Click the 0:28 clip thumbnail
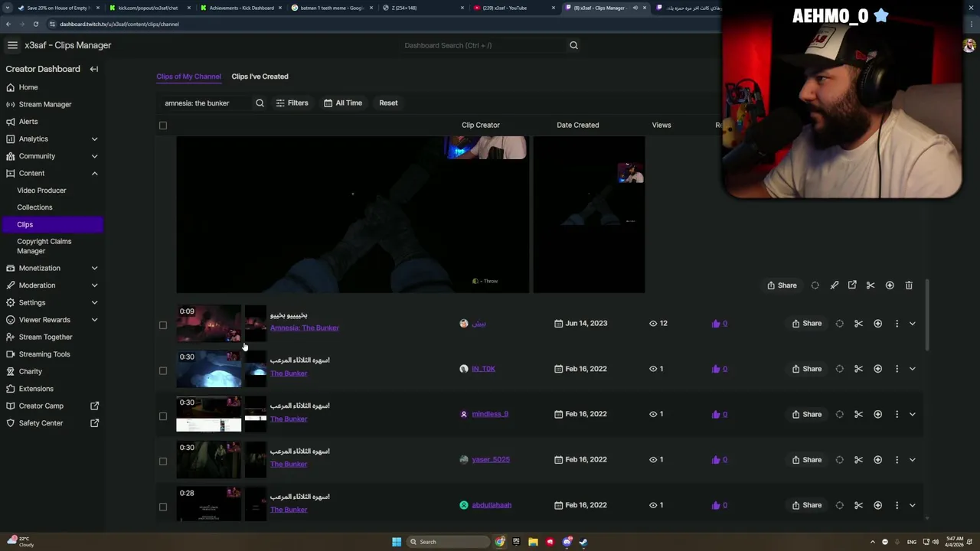 click(x=208, y=505)
